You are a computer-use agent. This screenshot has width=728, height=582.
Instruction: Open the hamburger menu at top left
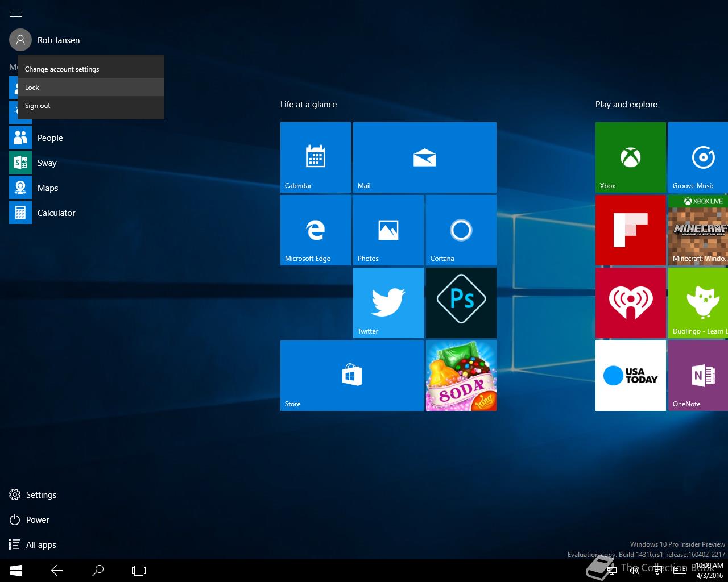[x=16, y=14]
